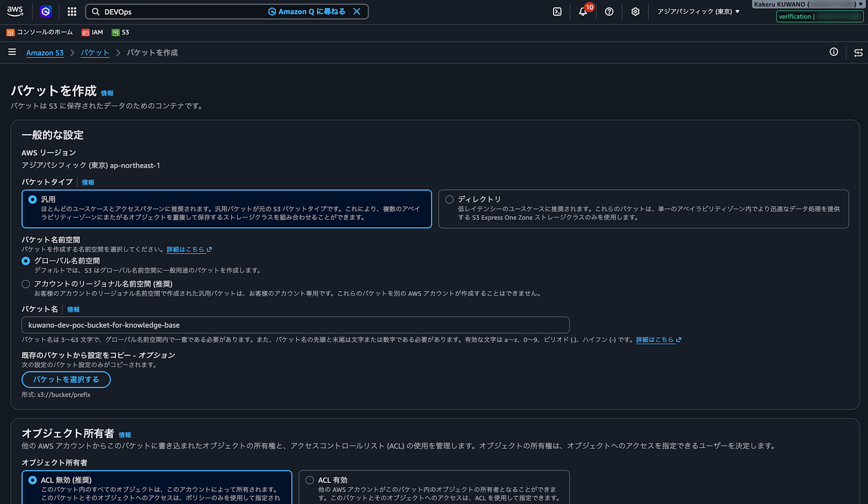The width and height of the screenshot is (868, 504).
Task: Go to Amazon S3 breadcrumb link
Action: 45,53
